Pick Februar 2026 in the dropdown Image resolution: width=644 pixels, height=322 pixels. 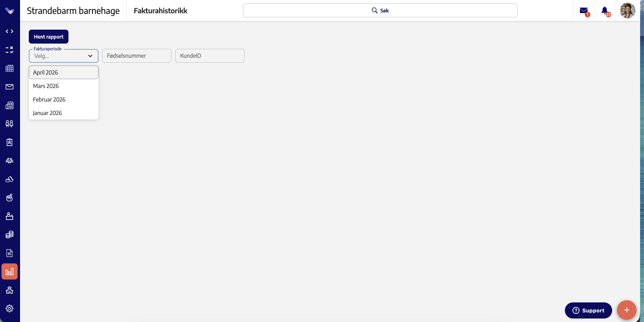point(64,99)
